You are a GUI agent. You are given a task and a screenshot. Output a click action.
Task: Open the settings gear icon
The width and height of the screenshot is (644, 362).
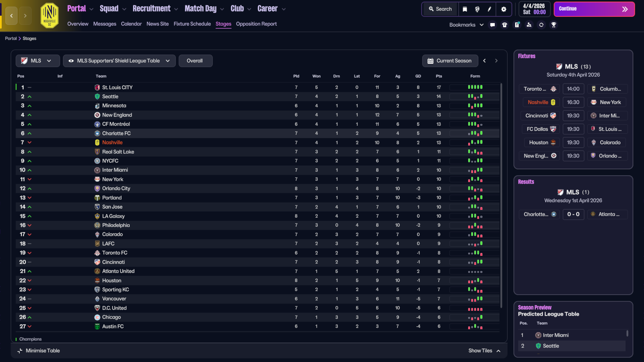point(503,9)
